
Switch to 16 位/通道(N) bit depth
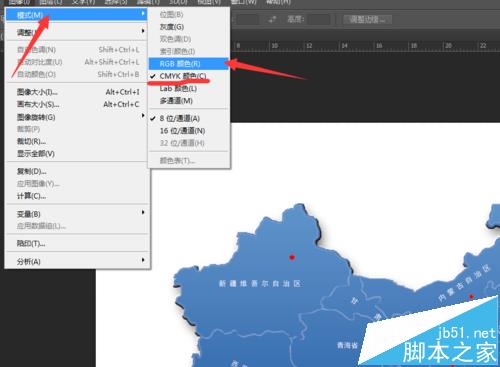tap(189, 131)
